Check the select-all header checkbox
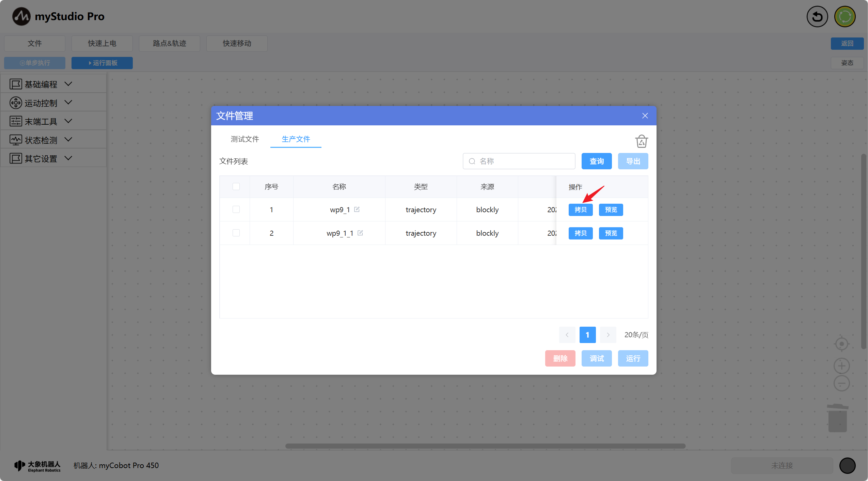Viewport: 868px width, 481px height. tap(236, 186)
